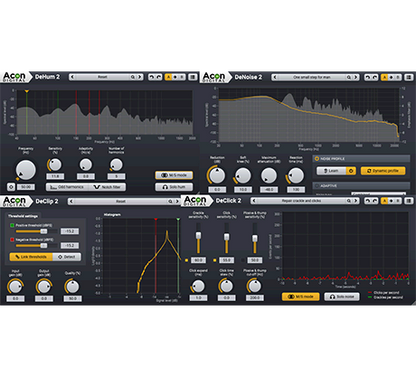Open DeClip 2 preset name dropdown
The width and height of the screenshot is (416, 376).
point(121,201)
